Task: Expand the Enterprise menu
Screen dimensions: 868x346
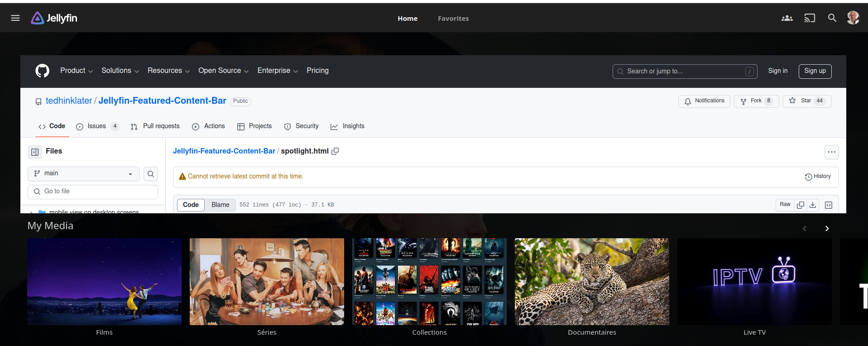Action: pyautogui.click(x=278, y=71)
